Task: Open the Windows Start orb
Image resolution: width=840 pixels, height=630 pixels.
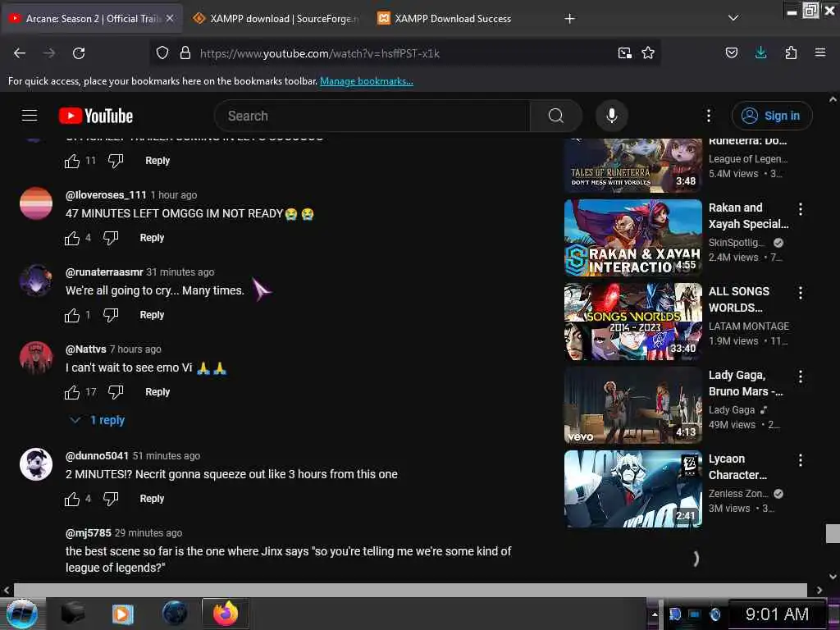Action: point(22,614)
